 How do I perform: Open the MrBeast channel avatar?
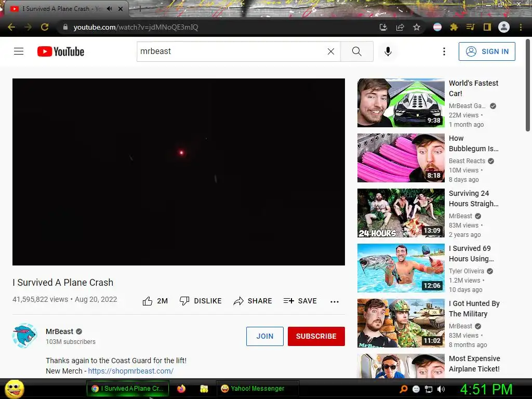(25, 336)
